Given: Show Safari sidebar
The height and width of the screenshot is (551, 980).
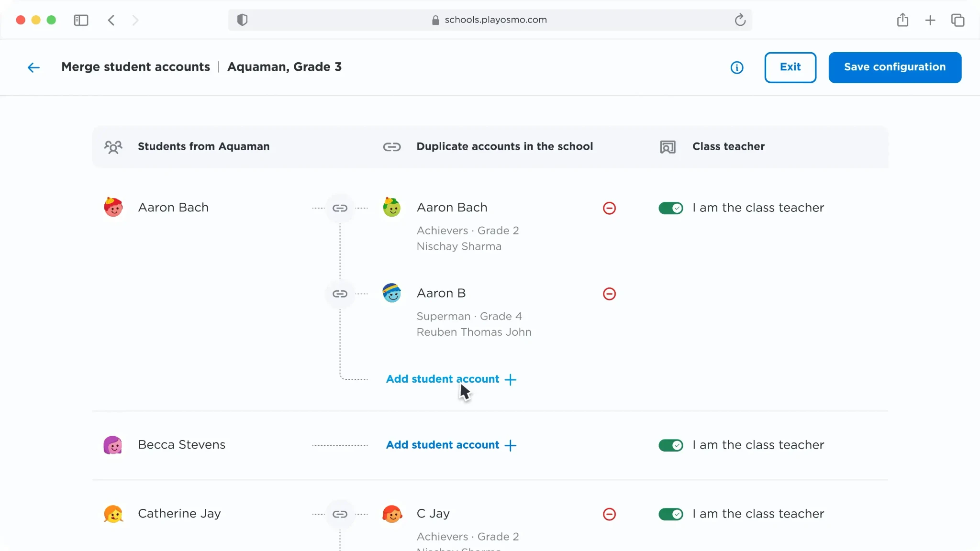Looking at the screenshot, I should coord(81,20).
